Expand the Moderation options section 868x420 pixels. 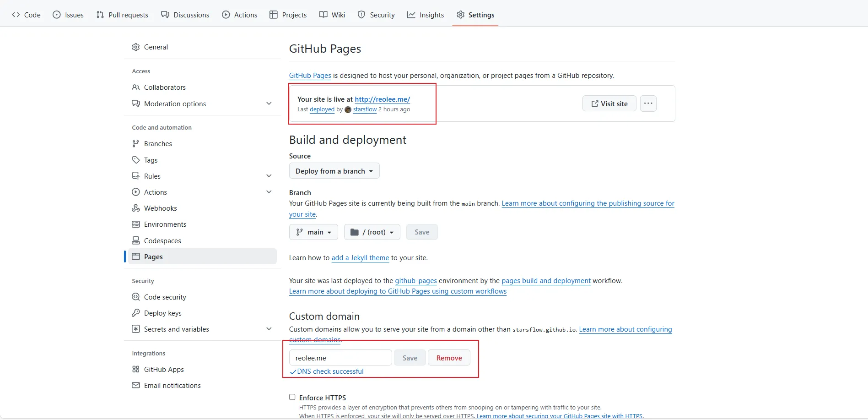tap(269, 104)
